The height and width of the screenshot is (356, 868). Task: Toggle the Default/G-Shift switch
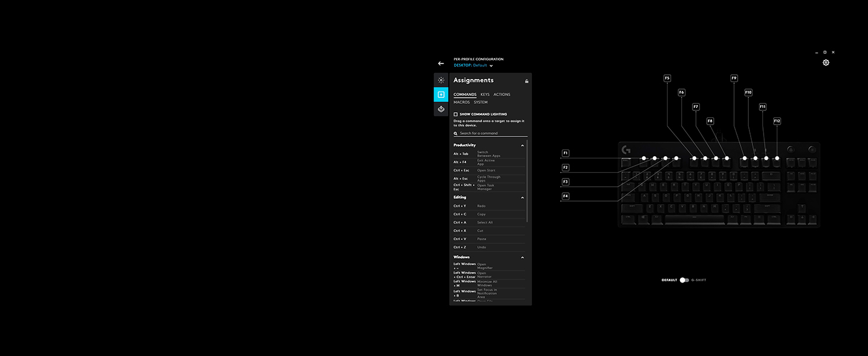(684, 280)
